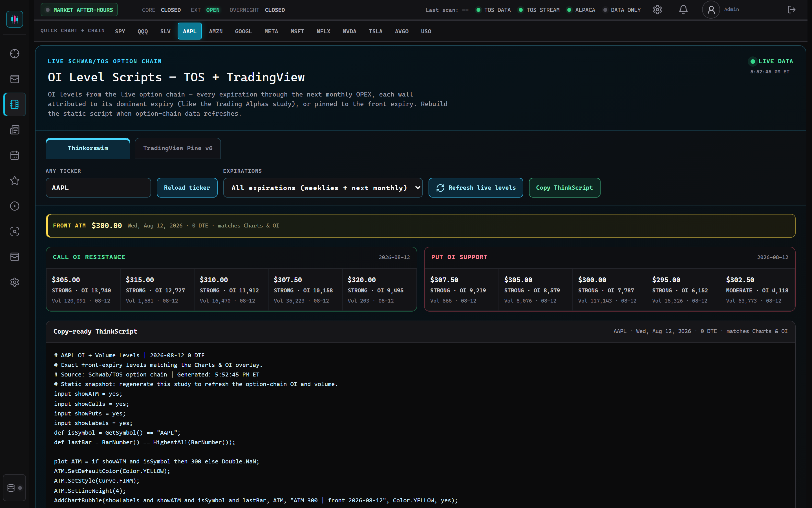Switch to the TradingView Pine v6 tab
Viewport: 812px width, 508px height.
(x=178, y=148)
